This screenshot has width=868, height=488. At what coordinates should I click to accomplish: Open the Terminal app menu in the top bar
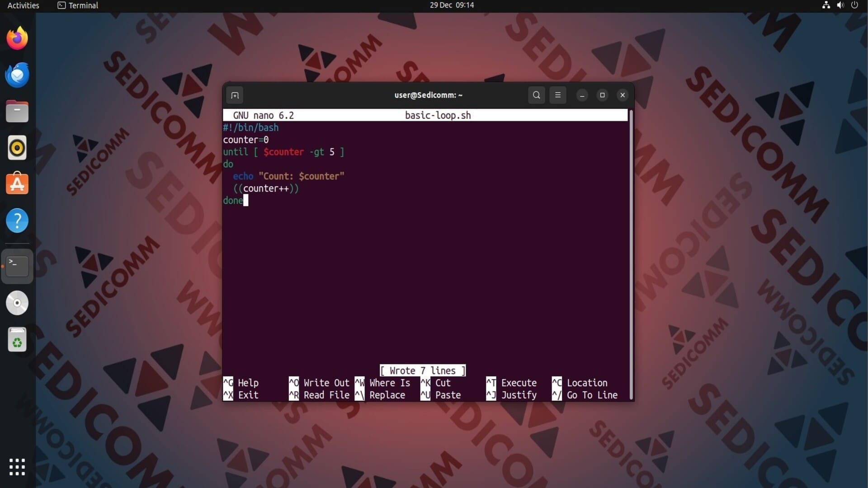[x=78, y=5]
